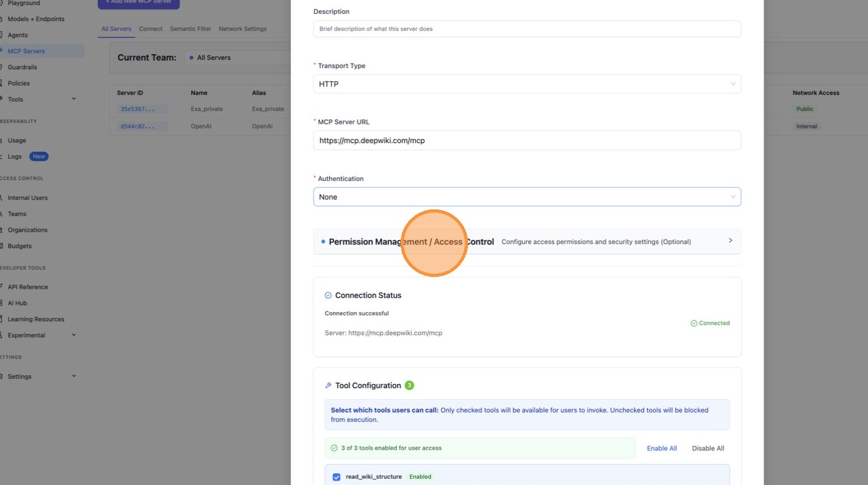
Task: Click the Tool Configuration wrench icon
Action: [328, 385]
